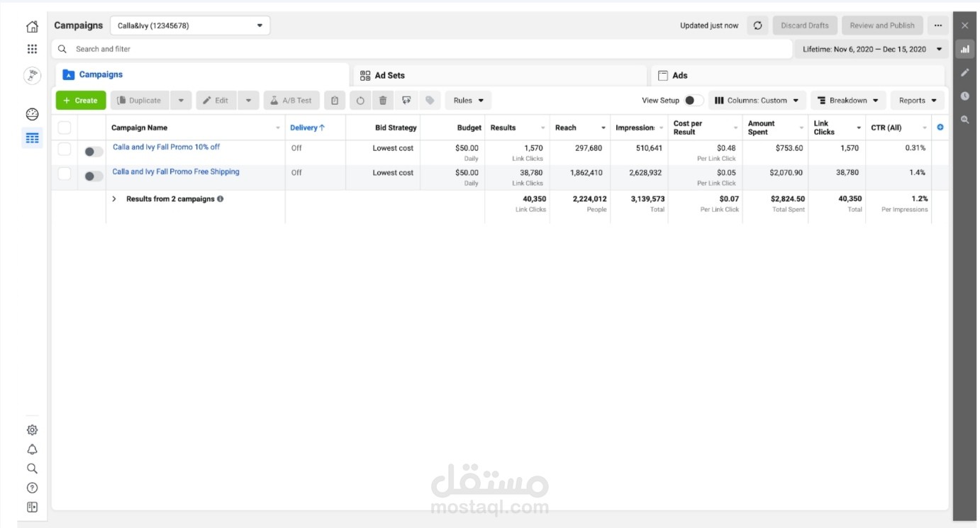Open the account overview gauge icon
This screenshot has height=528, width=980.
tap(32, 114)
